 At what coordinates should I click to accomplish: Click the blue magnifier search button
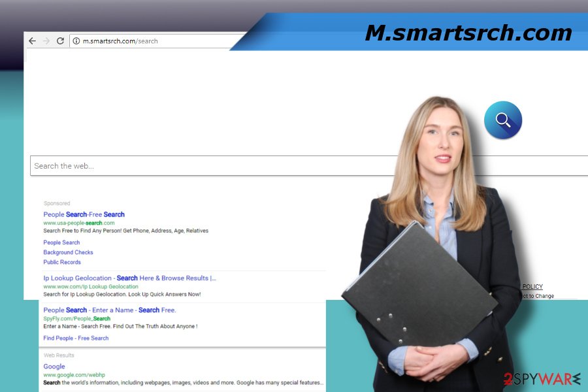tap(503, 120)
